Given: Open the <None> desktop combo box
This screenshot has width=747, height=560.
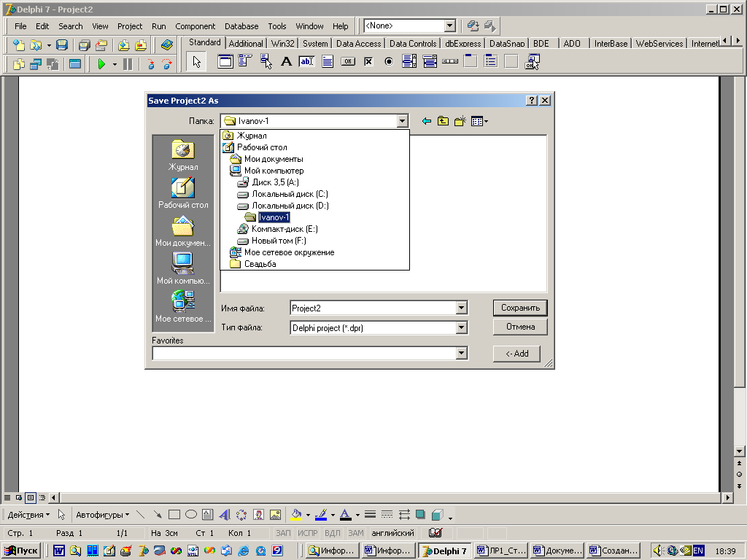Looking at the screenshot, I should pyautogui.click(x=449, y=26).
